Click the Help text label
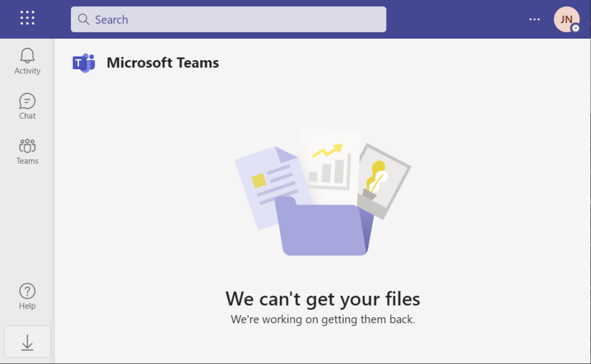The height and width of the screenshot is (364, 591). coord(27,306)
